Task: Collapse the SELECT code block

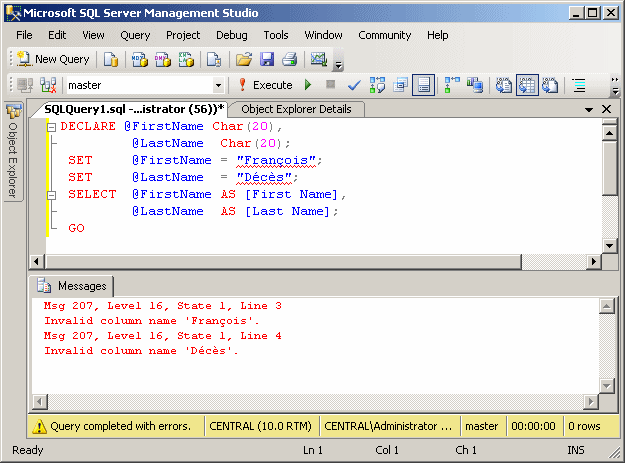Action: click(51, 195)
